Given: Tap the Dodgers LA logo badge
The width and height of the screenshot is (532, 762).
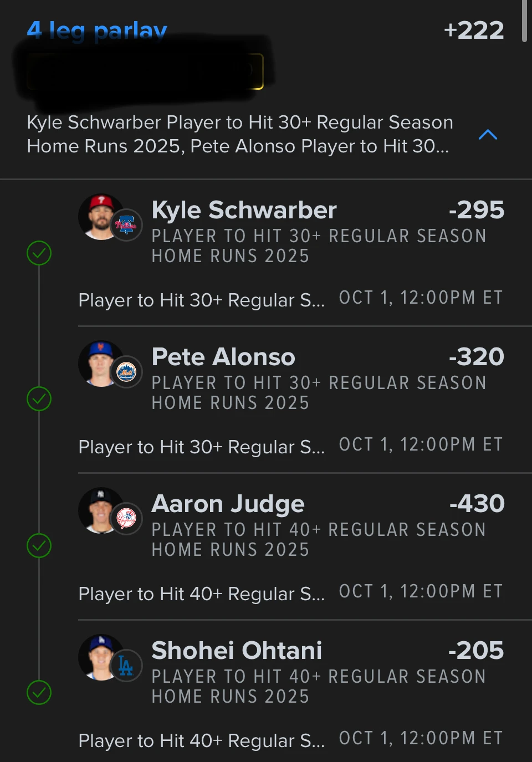Looking at the screenshot, I should pos(126,665).
